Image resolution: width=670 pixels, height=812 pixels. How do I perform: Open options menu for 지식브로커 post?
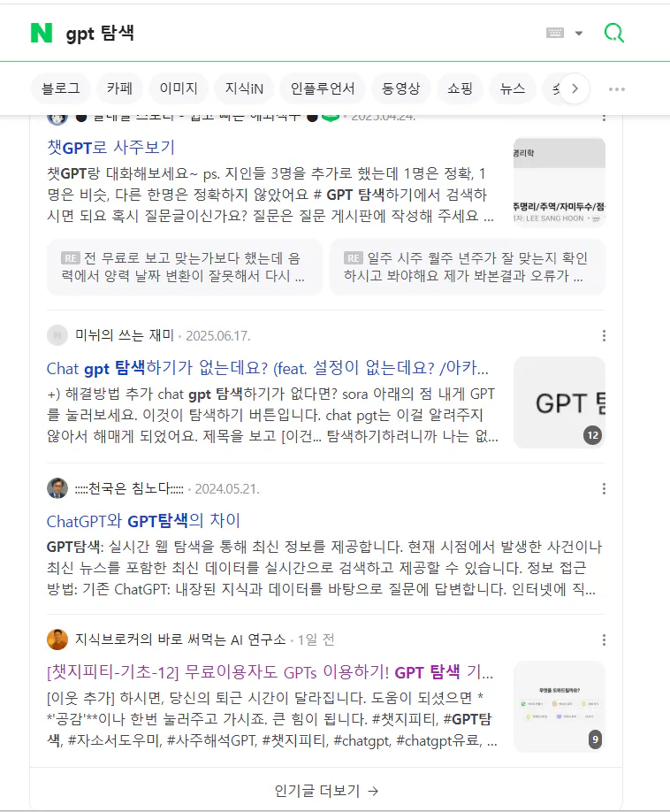[x=604, y=640]
